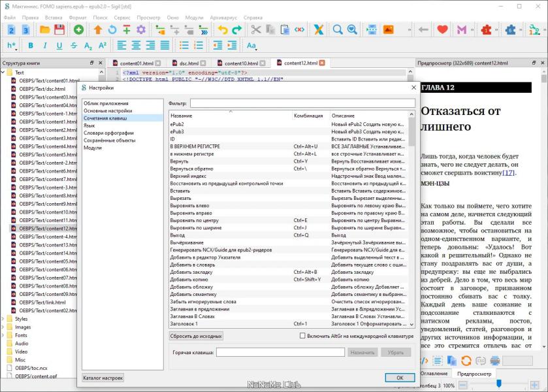548x392 pixels.
Task: Add a new file with green plus icon
Action: (78, 29)
